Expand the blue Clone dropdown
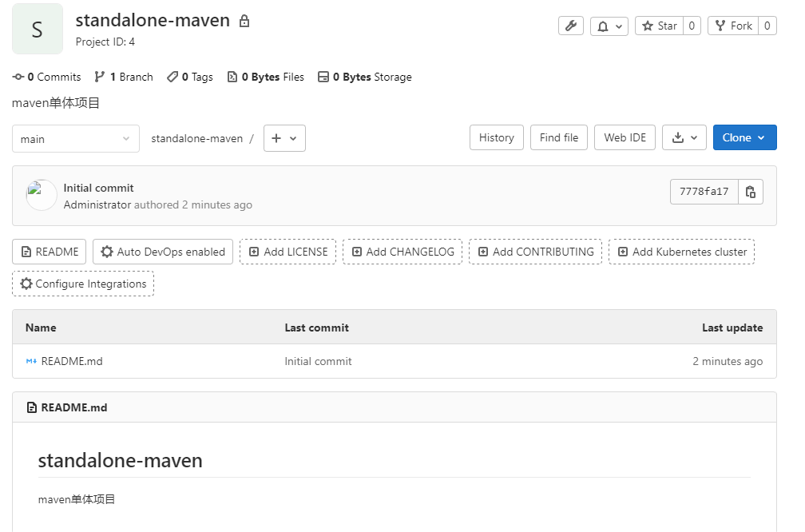The width and height of the screenshot is (805, 532). tap(744, 137)
